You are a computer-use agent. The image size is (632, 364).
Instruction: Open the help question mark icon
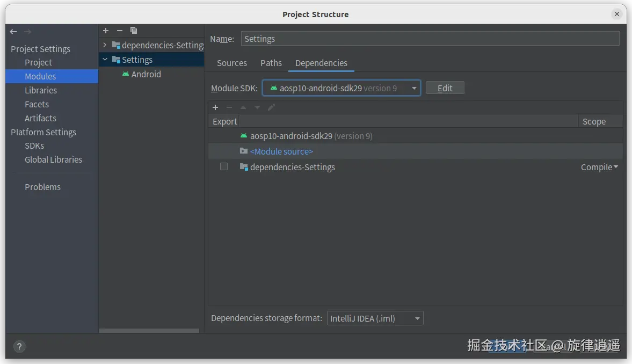19,346
